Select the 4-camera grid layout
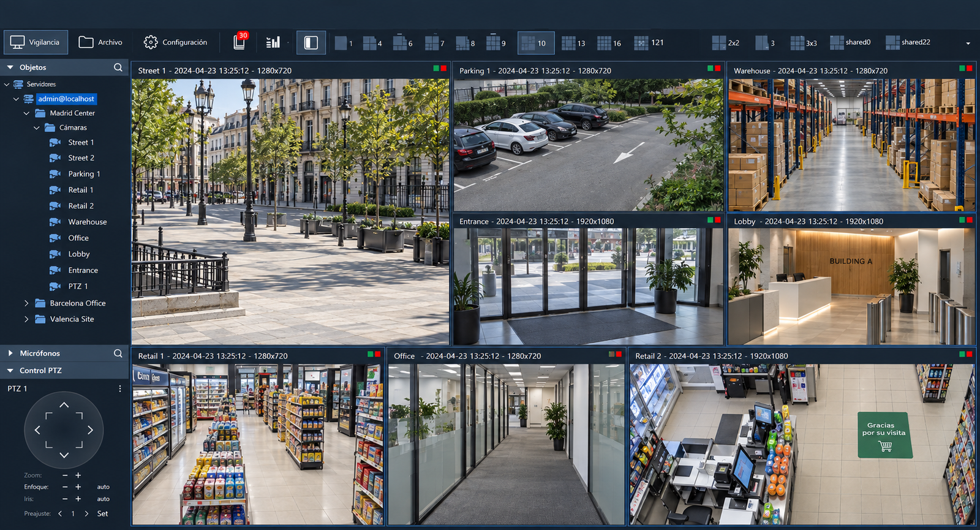 point(372,43)
